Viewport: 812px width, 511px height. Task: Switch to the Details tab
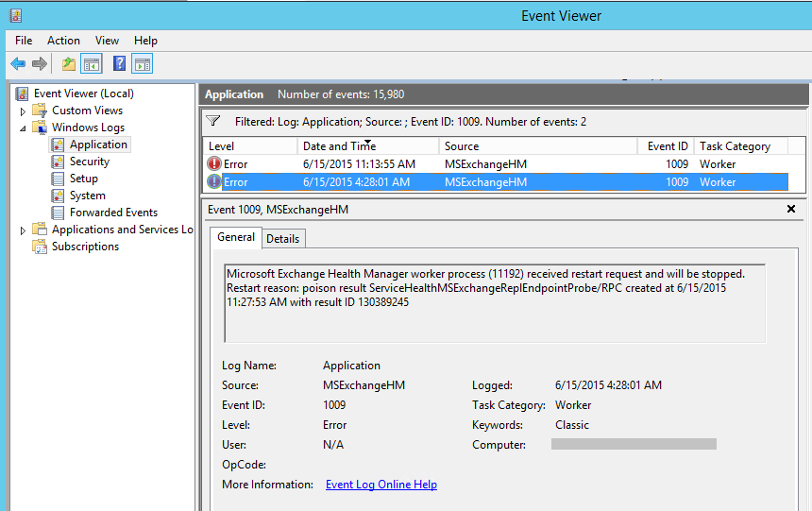coord(282,239)
